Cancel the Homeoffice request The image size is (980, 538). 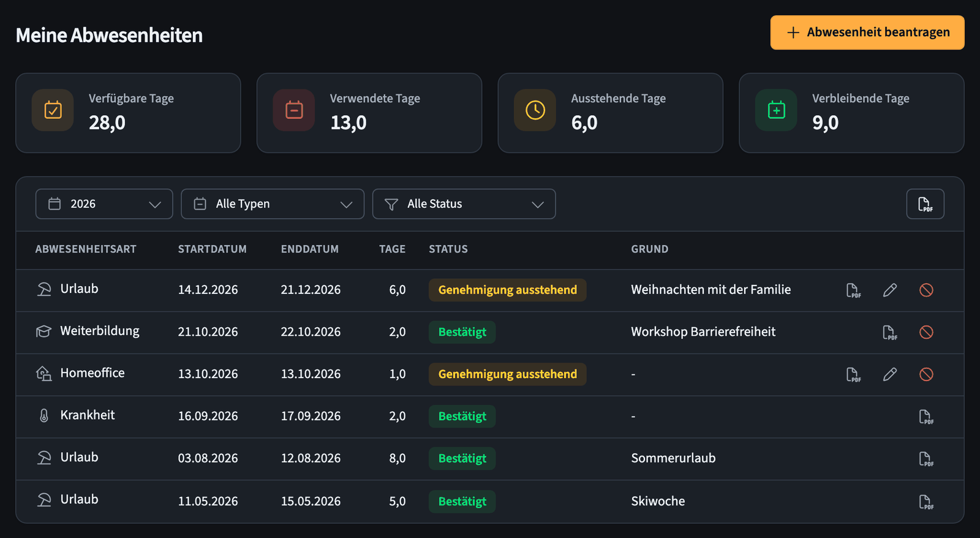(926, 374)
